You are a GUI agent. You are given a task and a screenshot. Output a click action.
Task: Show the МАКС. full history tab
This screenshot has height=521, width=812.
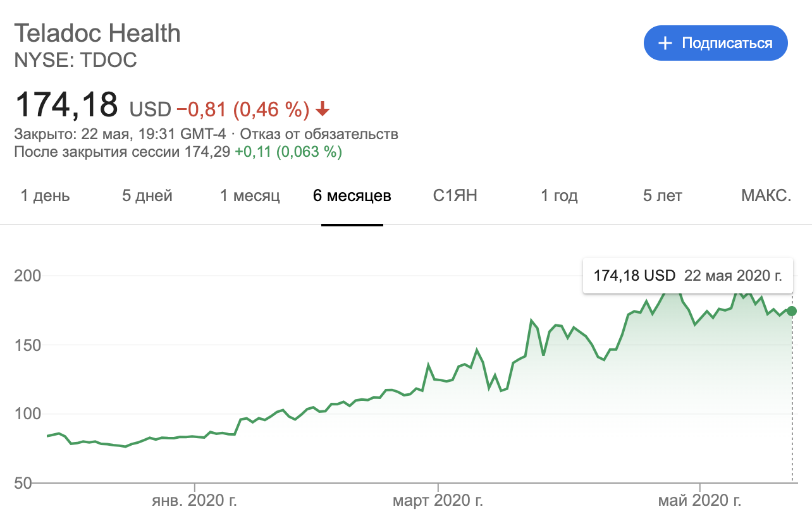pos(766,196)
